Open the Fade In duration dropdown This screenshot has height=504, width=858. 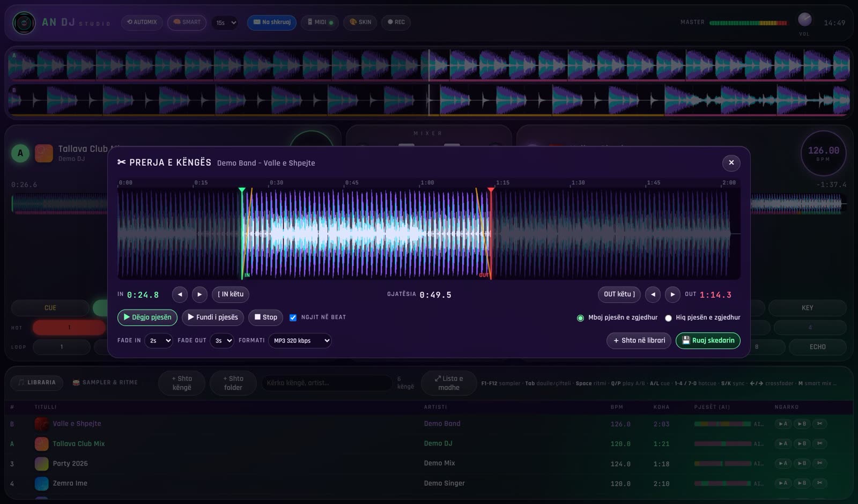[159, 340]
